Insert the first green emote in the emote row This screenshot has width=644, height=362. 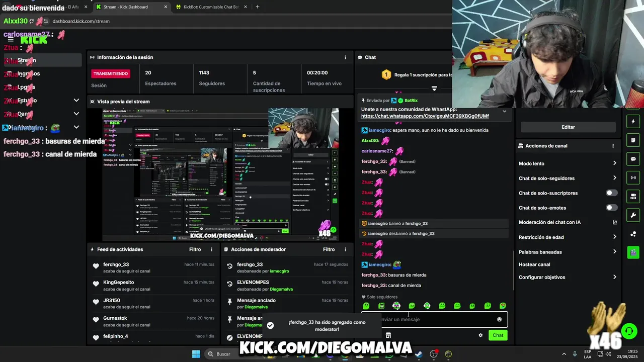point(366,306)
